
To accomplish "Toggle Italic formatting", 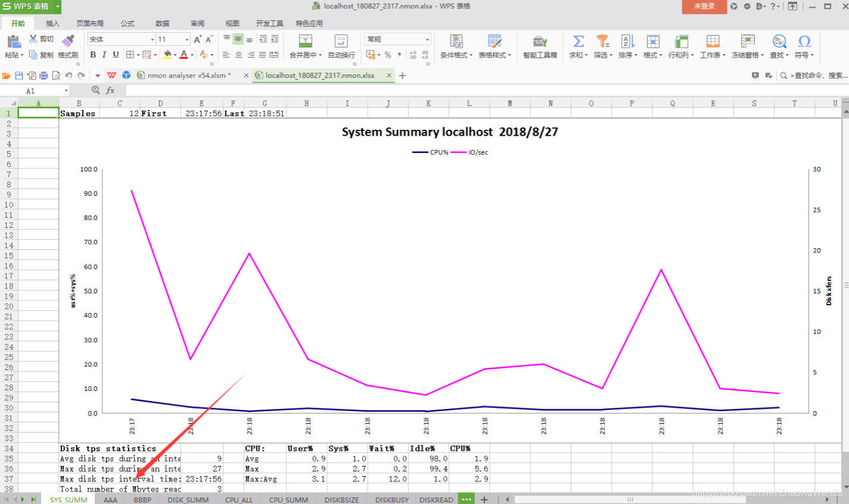I will click(104, 55).
